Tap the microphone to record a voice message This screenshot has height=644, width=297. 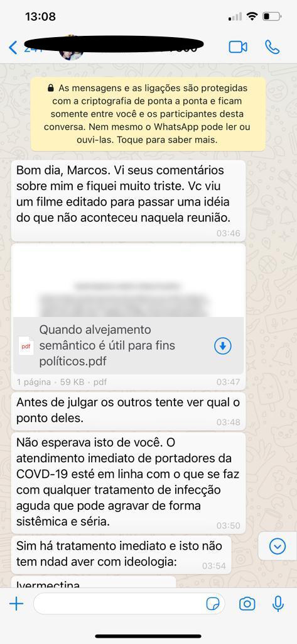pyautogui.click(x=278, y=603)
